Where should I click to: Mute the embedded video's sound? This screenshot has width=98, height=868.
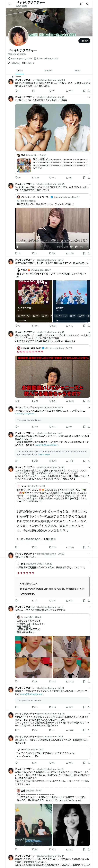click(71, 247)
